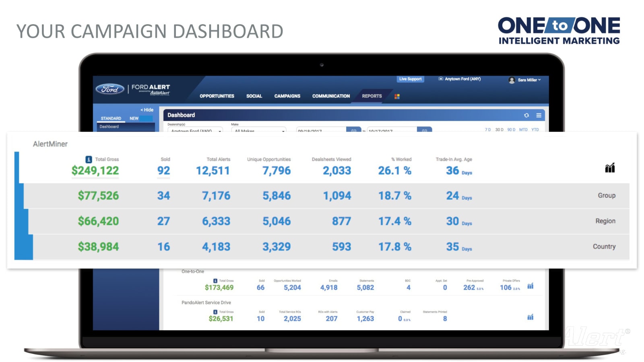Click Group Total Gross $77,526
This screenshot has height=362, width=644.
pyautogui.click(x=98, y=196)
